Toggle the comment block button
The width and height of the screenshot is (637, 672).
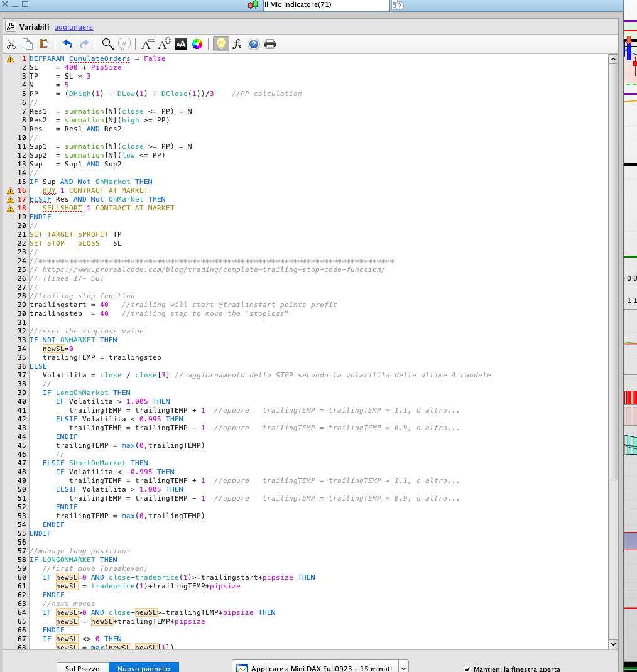(124, 44)
